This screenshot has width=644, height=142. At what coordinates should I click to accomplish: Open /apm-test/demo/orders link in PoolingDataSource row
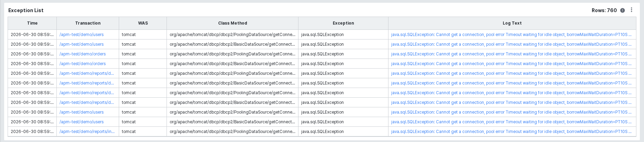point(83,54)
